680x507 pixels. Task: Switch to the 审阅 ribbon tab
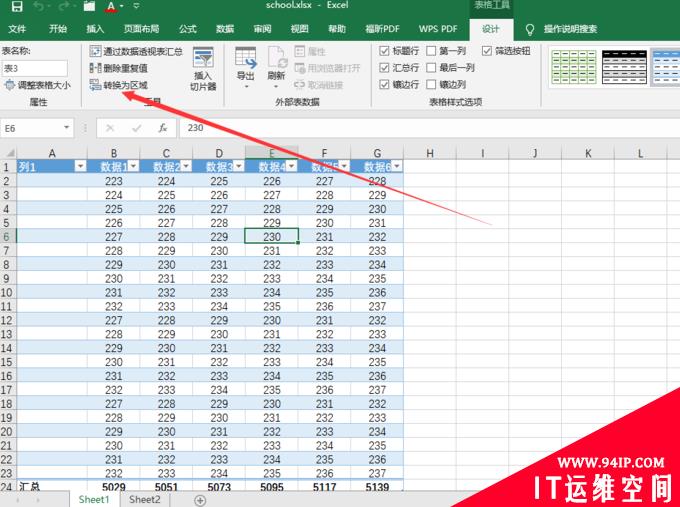pyautogui.click(x=262, y=29)
